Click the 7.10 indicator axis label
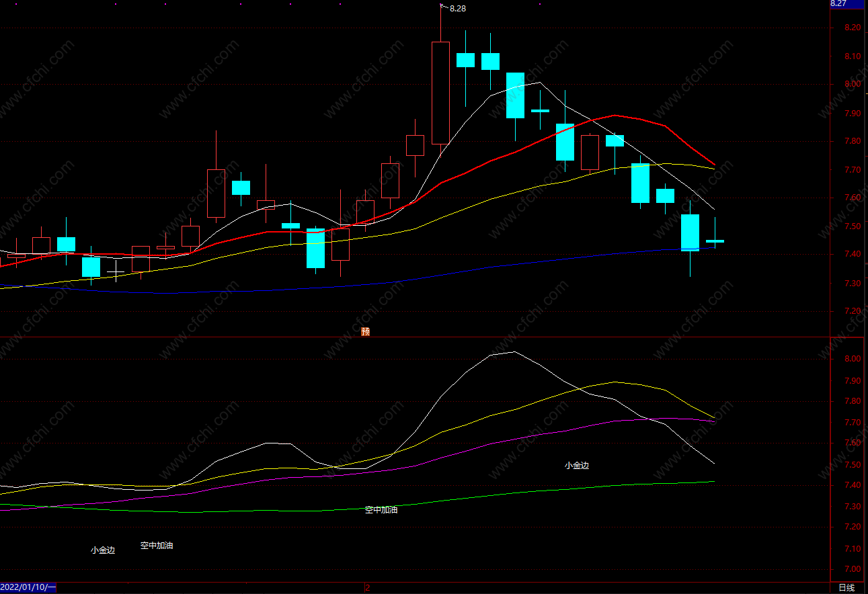 pos(853,549)
